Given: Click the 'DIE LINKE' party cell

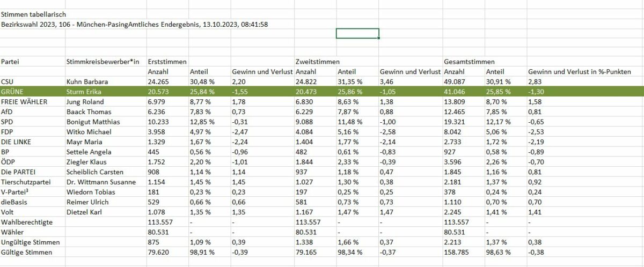Looking at the screenshot, I should (x=16, y=142).
